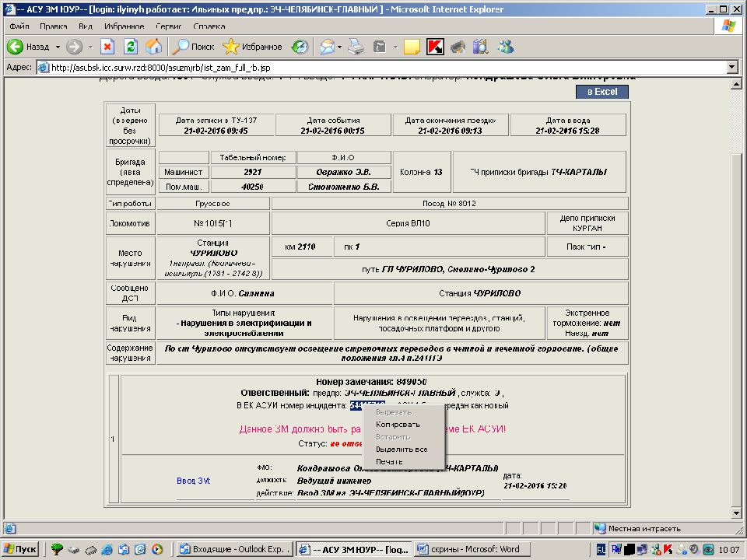Image resolution: width=747 pixels, height=560 pixels.
Task: Launch Outlook Express quick launch icon
Action: tap(124, 549)
